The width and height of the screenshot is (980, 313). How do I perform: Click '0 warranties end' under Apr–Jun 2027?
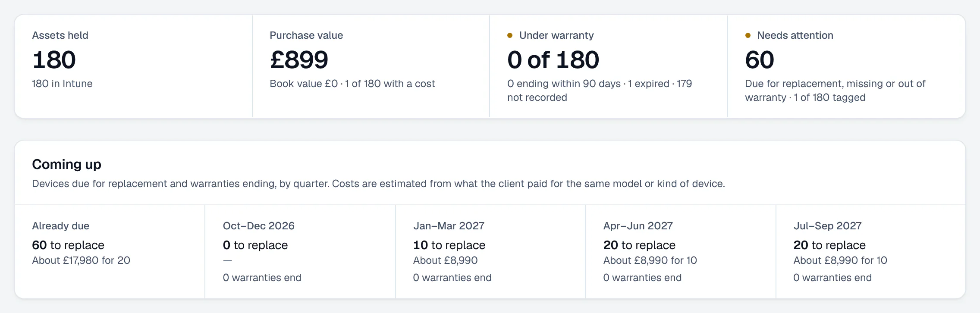pyautogui.click(x=642, y=278)
